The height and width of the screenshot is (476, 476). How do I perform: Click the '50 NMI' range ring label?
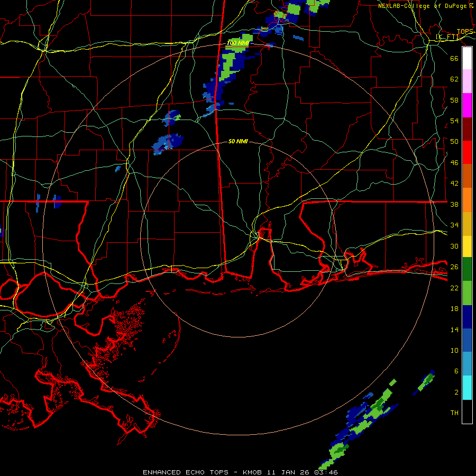(238, 141)
